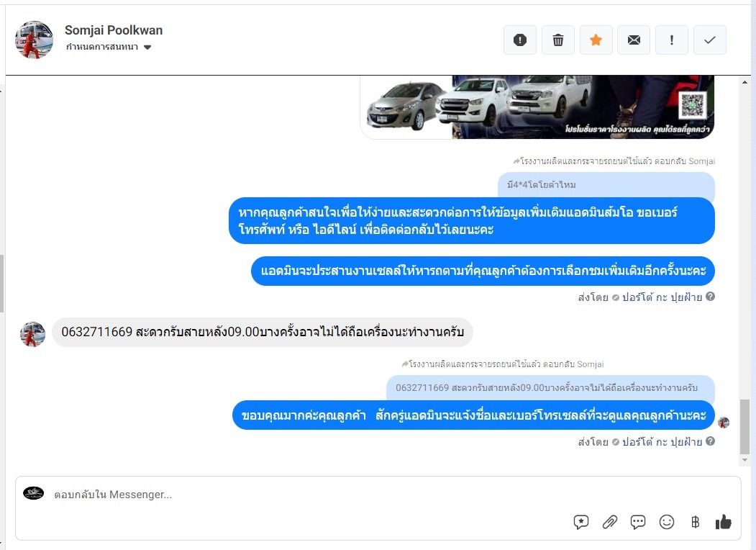
Task: Toggle conversation as done with checkmark
Action: [x=710, y=40]
